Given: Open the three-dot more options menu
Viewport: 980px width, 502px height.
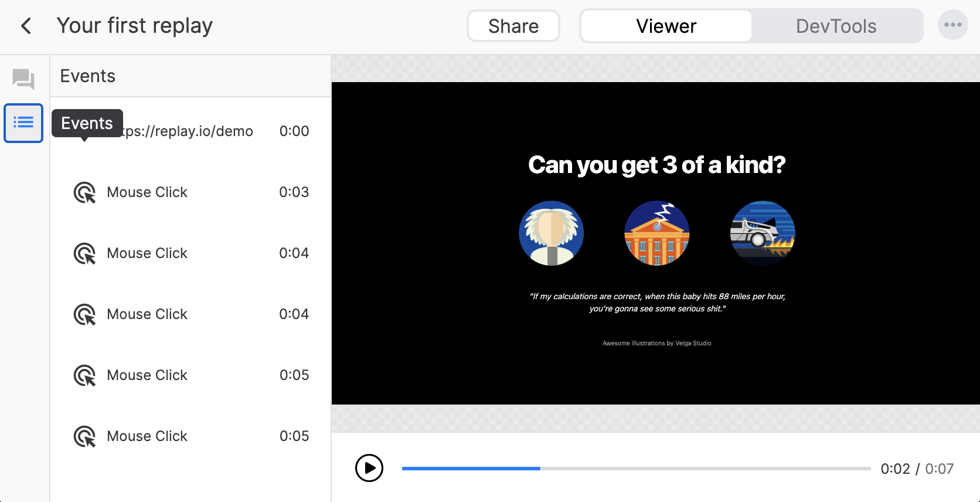Looking at the screenshot, I should [x=952, y=25].
